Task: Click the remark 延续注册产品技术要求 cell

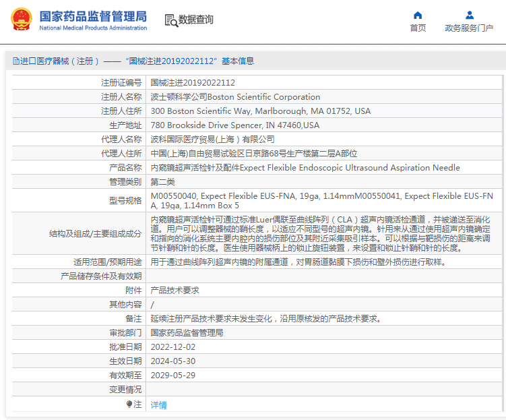Action: click(x=324, y=319)
